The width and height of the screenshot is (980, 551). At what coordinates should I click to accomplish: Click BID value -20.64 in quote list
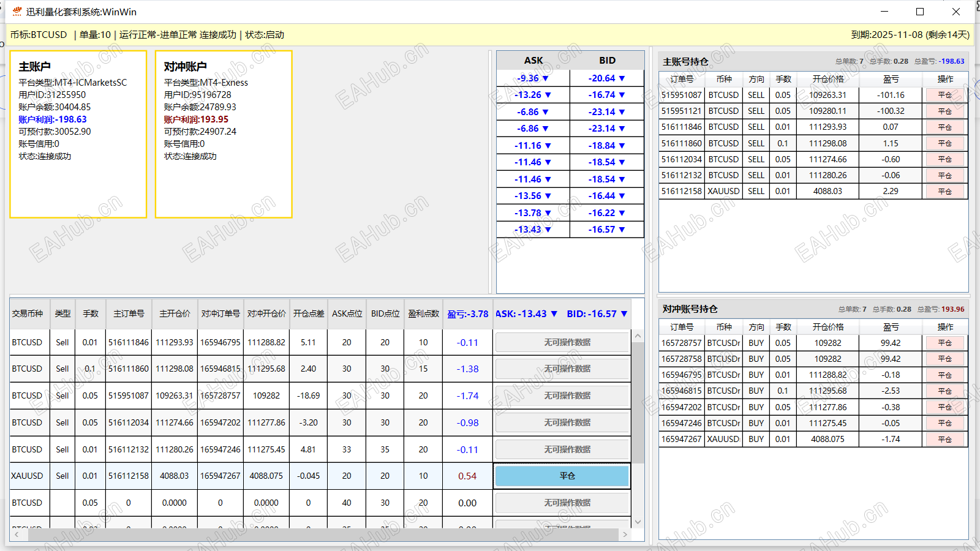click(x=606, y=78)
